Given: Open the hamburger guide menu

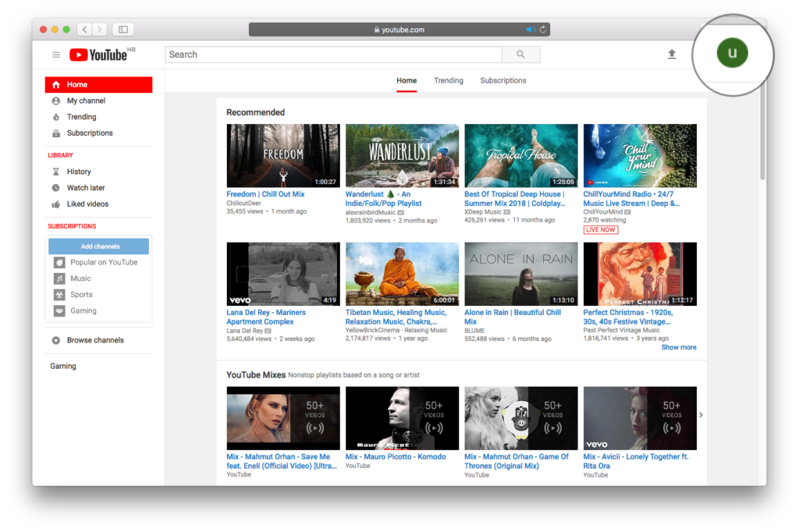Looking at the screenshot, I should [56, 55].
